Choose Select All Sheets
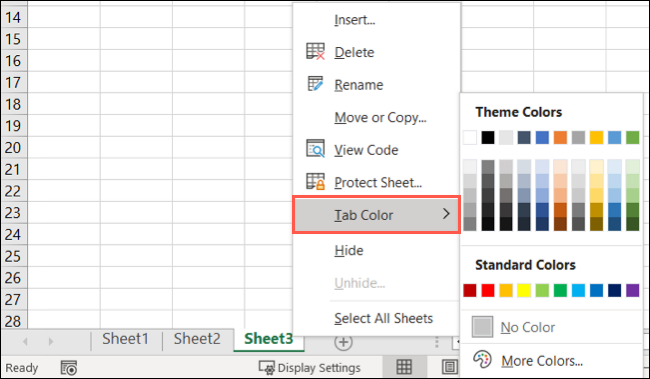 point(383,318)
